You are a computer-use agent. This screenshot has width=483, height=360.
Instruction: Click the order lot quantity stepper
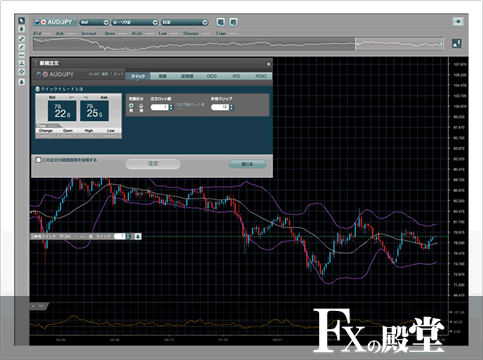[162, 107]
